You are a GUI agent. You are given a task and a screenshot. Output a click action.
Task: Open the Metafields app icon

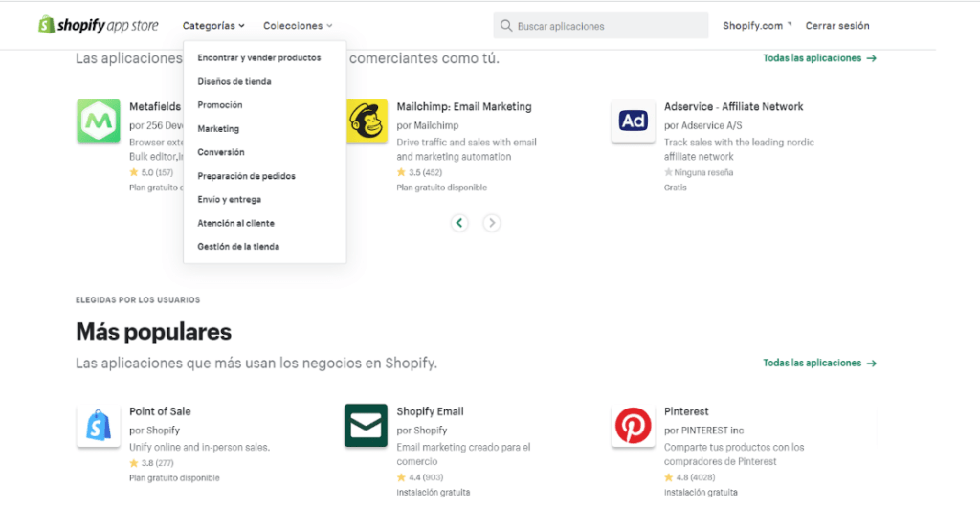(x=99, y=121)
